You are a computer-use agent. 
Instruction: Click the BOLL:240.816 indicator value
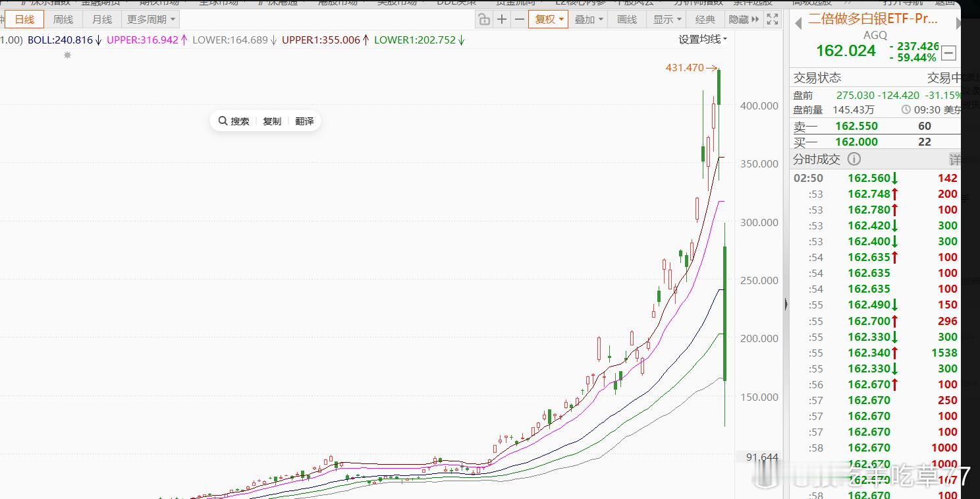coord(65,40)
